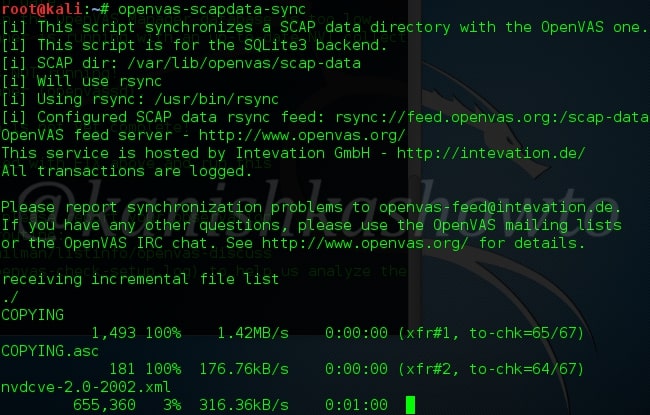Click the 655,360 bytes transferred value
Viewport: 650px width, 415px height.
[104, 405]
